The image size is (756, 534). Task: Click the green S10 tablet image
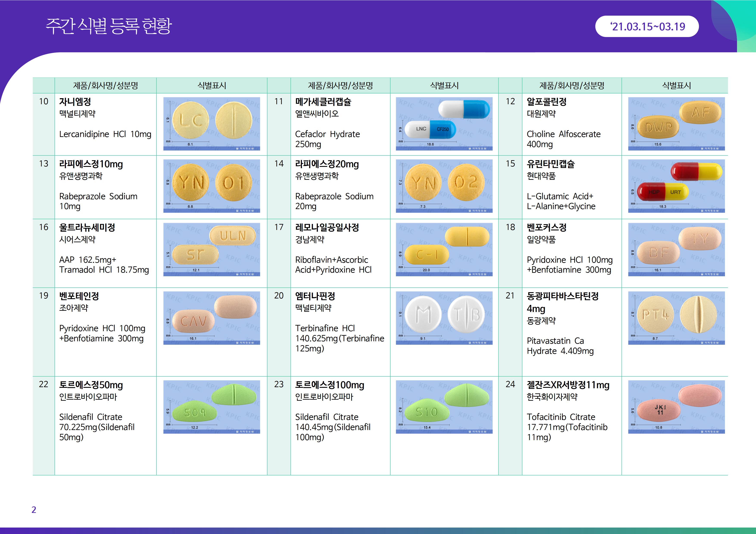444,407
